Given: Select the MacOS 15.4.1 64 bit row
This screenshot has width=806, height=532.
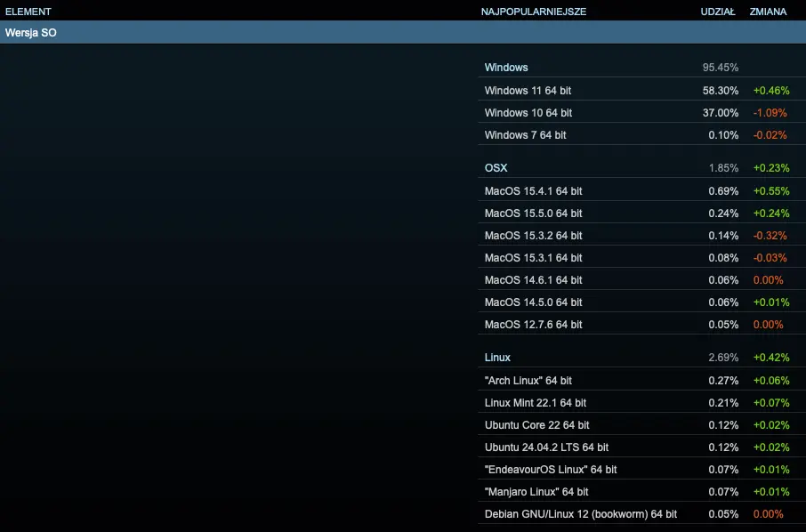Looking at the screenshot, I should (642, 190).
